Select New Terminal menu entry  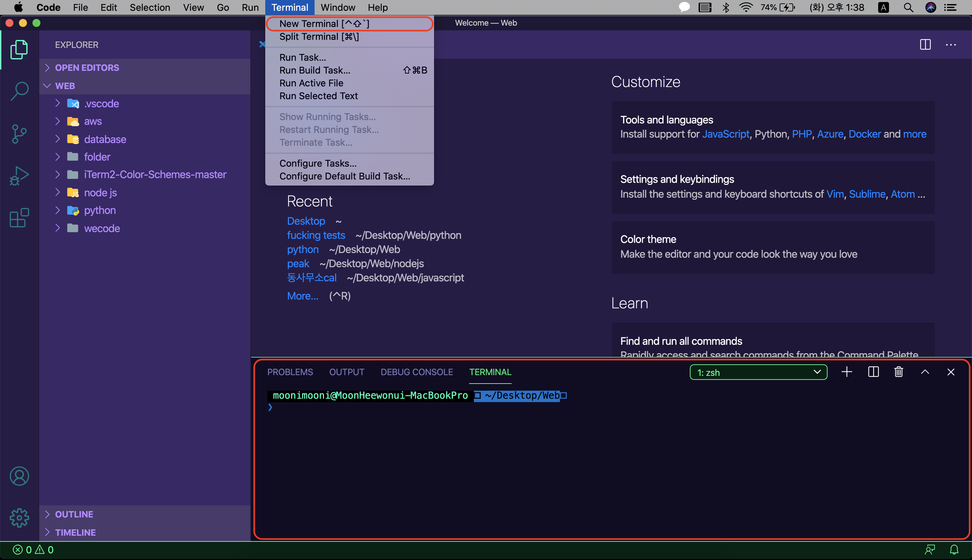(x=324, y=24)
